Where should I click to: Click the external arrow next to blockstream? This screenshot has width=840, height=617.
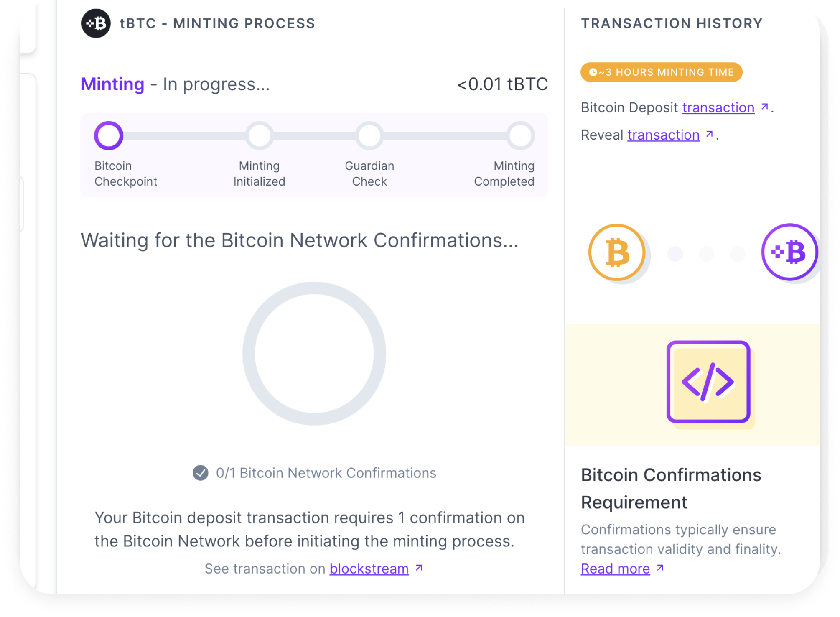[419, 568]
